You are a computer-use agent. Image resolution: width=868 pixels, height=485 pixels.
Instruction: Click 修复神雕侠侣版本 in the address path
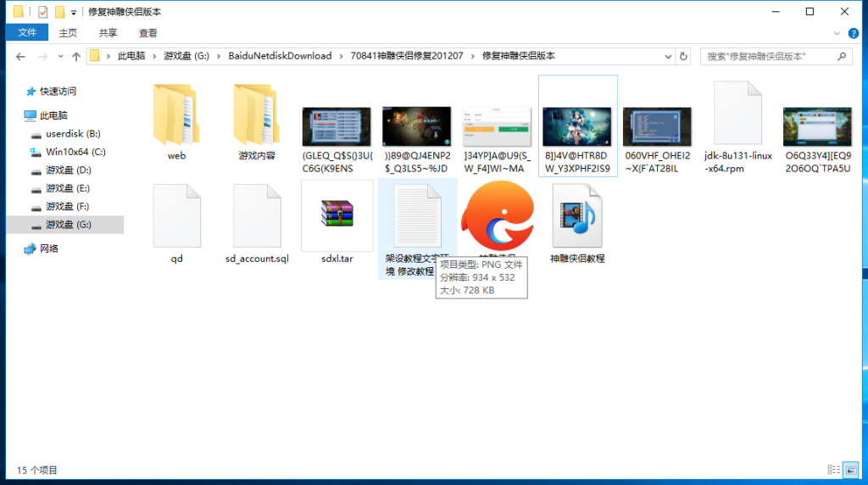(519, 56)
